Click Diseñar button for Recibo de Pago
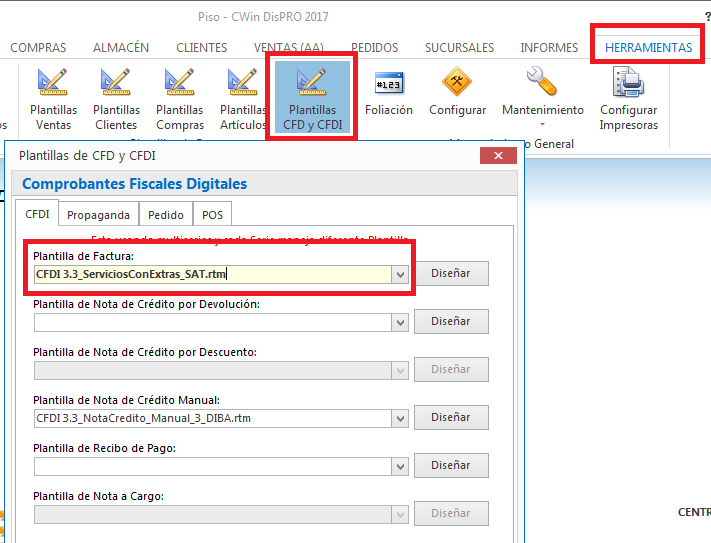711x543 pixels. [450, 466]
